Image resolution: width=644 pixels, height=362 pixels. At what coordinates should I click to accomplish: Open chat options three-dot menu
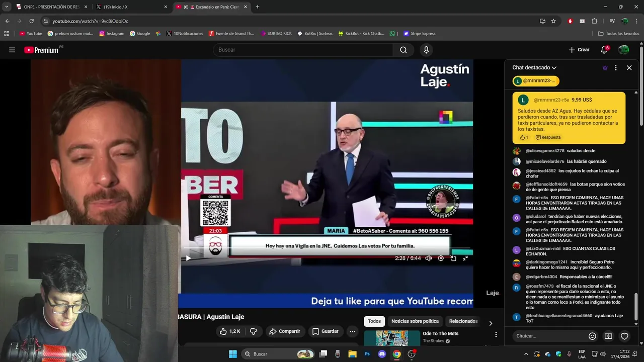[615, 68]
